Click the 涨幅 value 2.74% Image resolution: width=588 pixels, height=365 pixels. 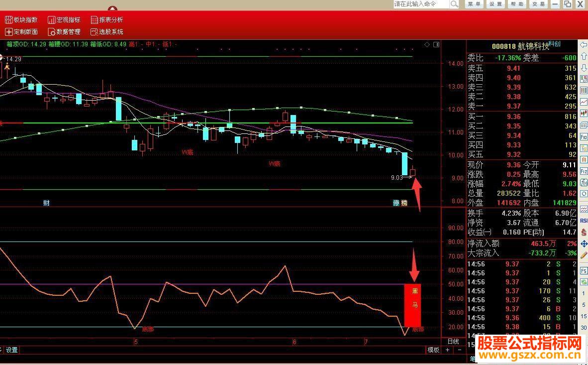[x=511, y=184]
